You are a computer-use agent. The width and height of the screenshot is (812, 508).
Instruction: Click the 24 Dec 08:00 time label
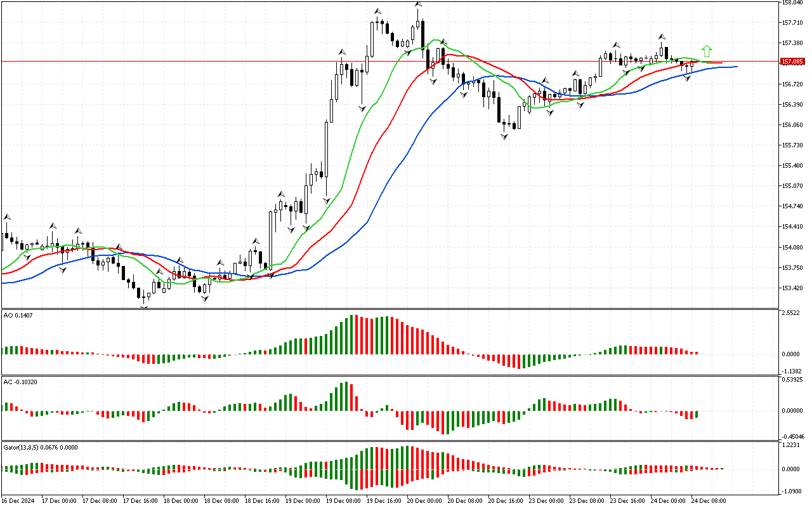point(709,501)
